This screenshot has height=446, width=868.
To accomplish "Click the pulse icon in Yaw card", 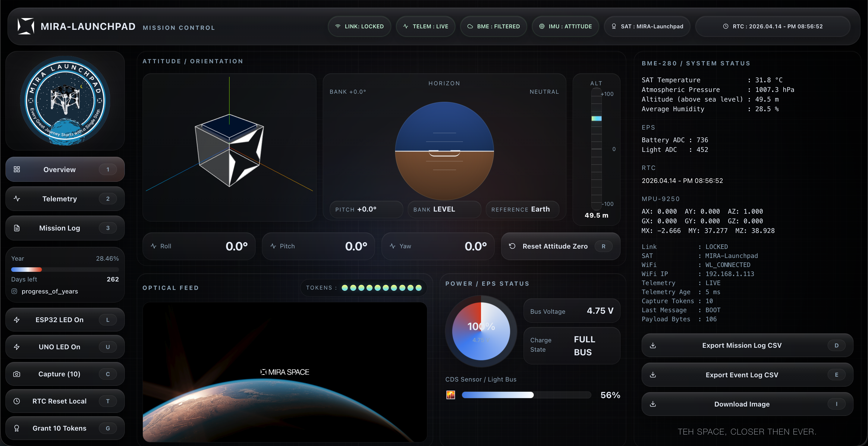I will click(392, 246).
